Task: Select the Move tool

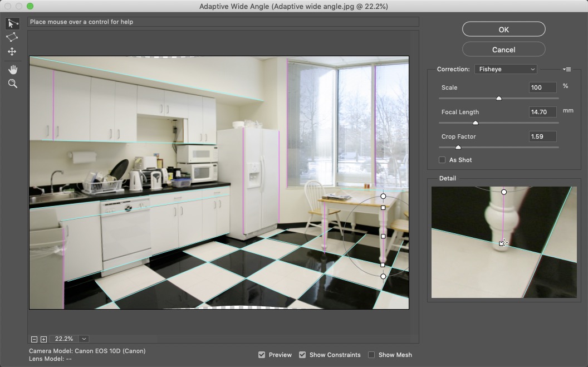Action: pyautogui.click(x=12, y=52)
